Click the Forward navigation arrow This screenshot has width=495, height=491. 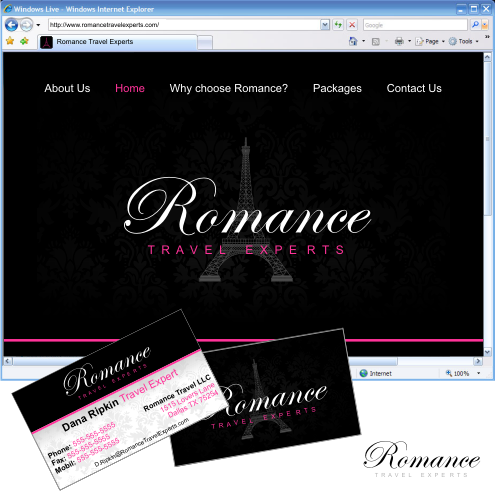click(26, 25)
